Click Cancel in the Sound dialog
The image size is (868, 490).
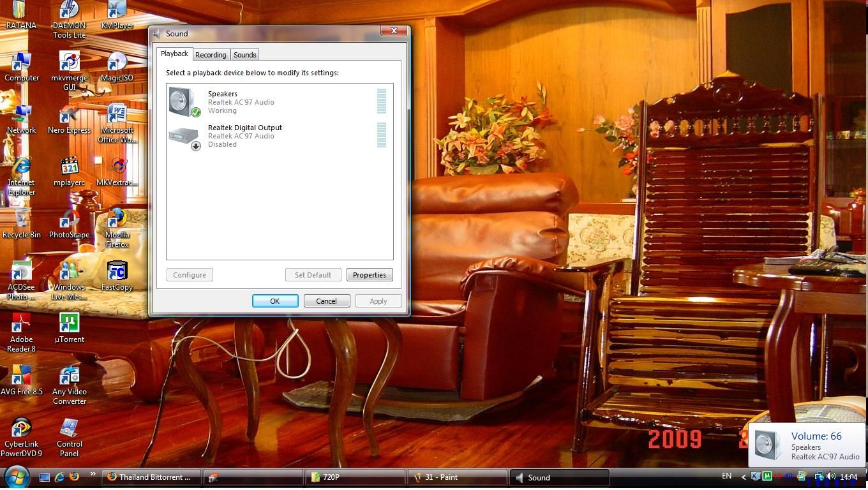(327, 301)
